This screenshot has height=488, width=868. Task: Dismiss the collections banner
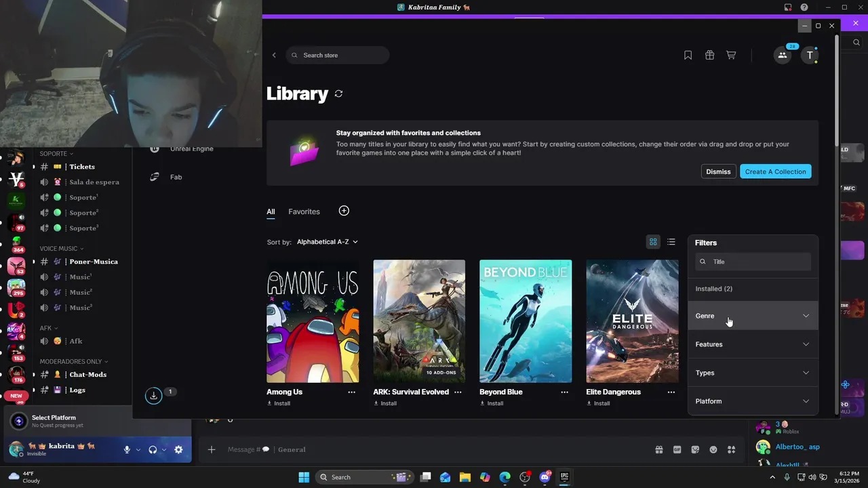click(x=718, y=171)
